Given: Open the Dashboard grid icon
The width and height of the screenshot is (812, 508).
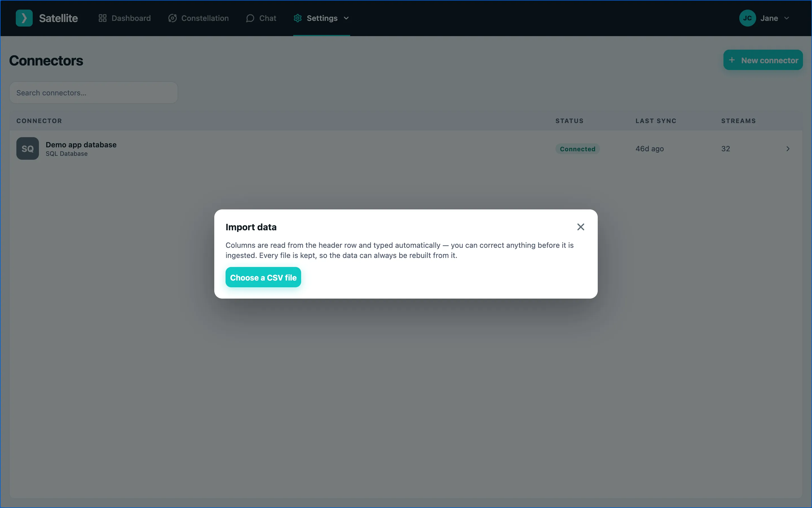Looking at the screenshot, I should point(102,18).
